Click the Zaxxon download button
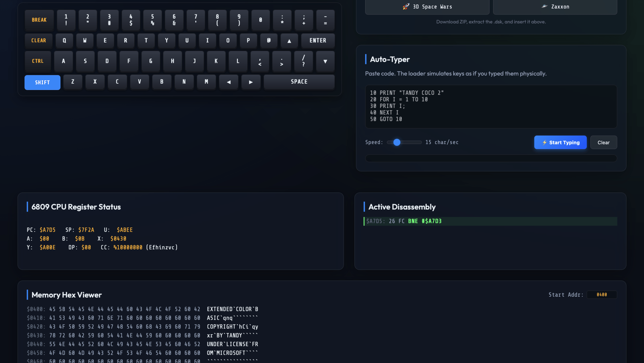 click(555, 7)
